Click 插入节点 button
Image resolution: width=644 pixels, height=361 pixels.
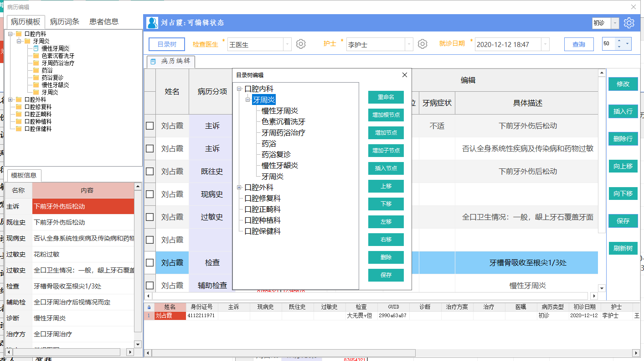click(x=386, y=168)
